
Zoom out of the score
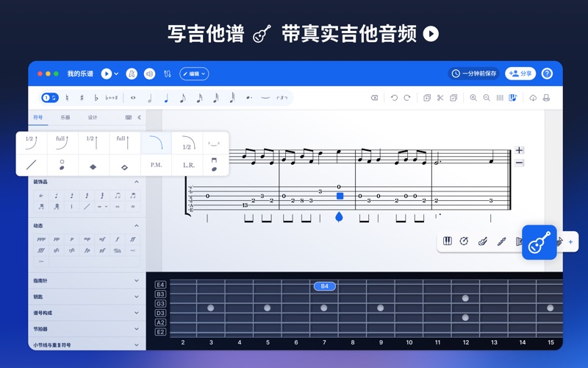pos(487,98)
